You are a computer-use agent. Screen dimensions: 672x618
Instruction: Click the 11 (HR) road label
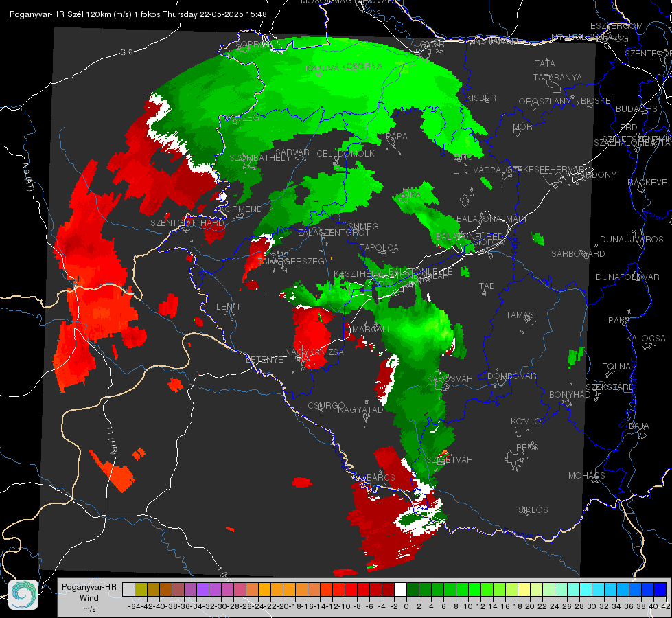(x=112, y=440)
